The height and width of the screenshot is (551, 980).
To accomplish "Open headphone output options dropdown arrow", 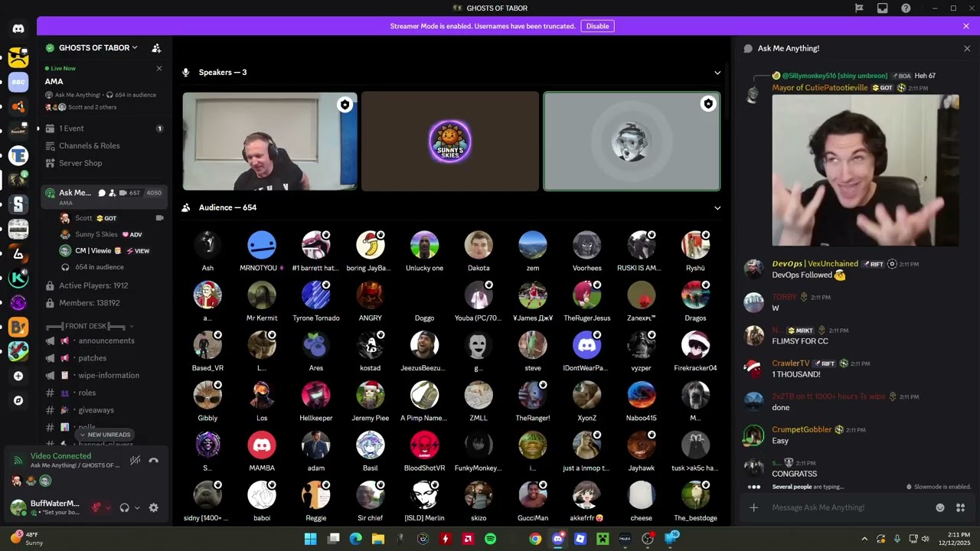I will [x=137, y=507].
